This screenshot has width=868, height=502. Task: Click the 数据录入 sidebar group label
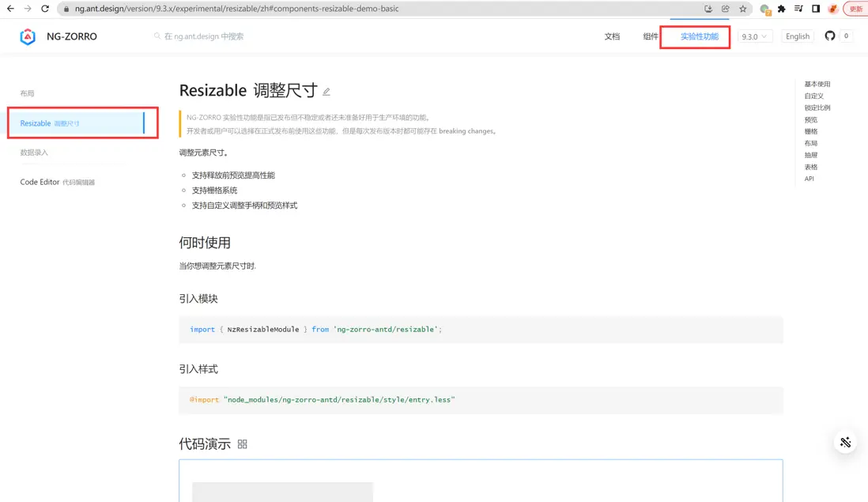tap(34, 153)
